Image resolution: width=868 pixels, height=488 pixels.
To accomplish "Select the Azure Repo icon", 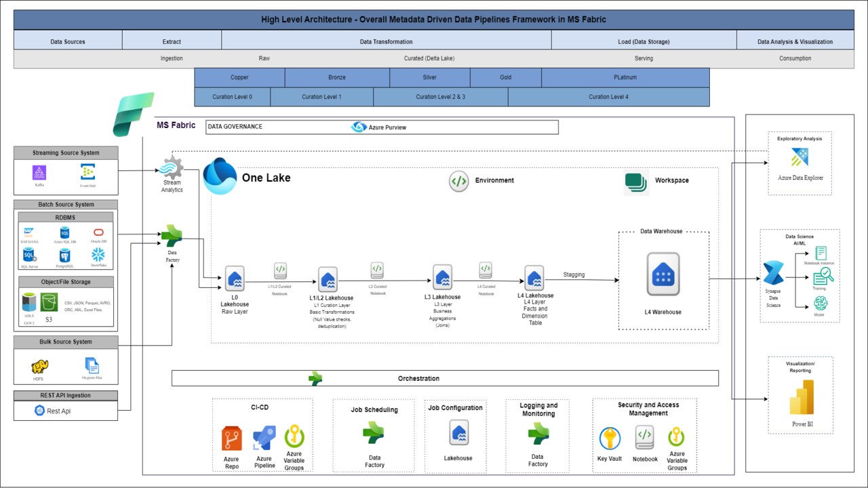I will tap(232, 439).
